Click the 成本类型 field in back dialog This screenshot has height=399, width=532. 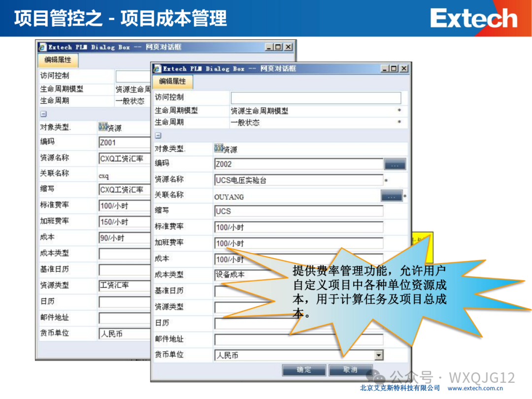(124, 254)
